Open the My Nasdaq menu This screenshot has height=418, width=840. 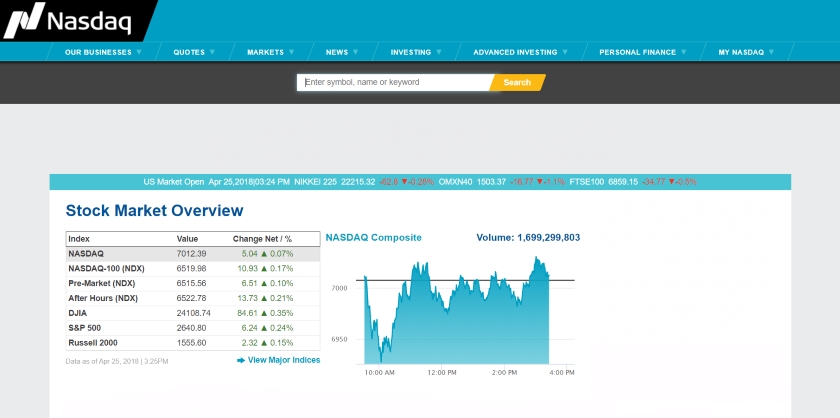741,53
